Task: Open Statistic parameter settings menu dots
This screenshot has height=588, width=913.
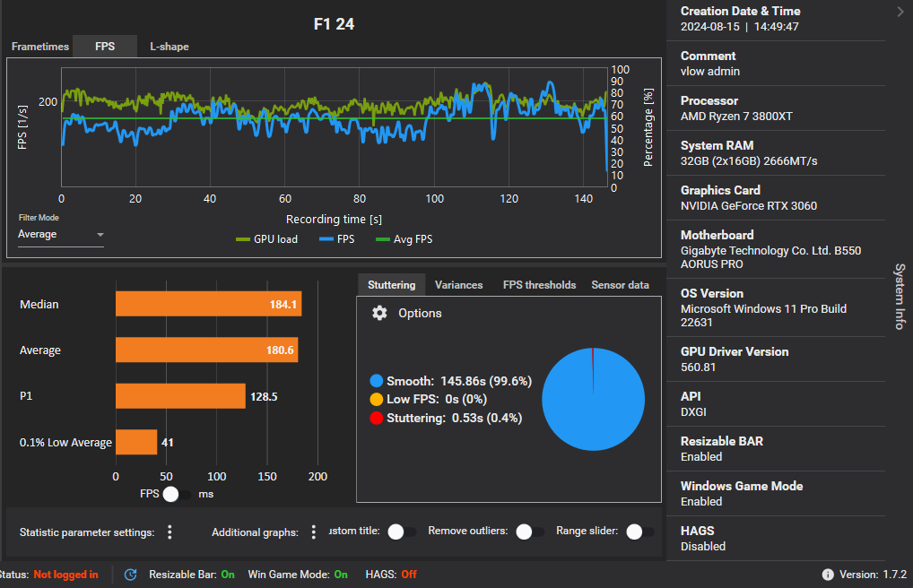Action: 170,532
